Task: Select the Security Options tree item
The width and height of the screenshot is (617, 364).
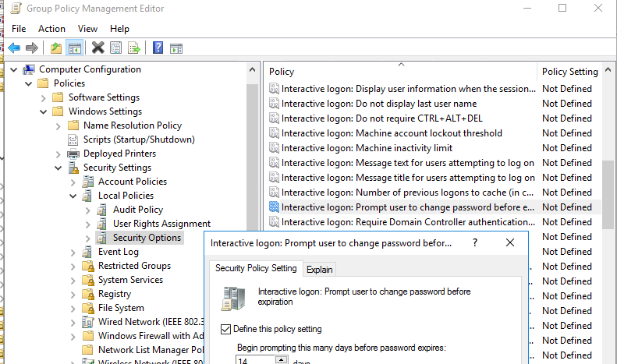Action: point(147,238)
